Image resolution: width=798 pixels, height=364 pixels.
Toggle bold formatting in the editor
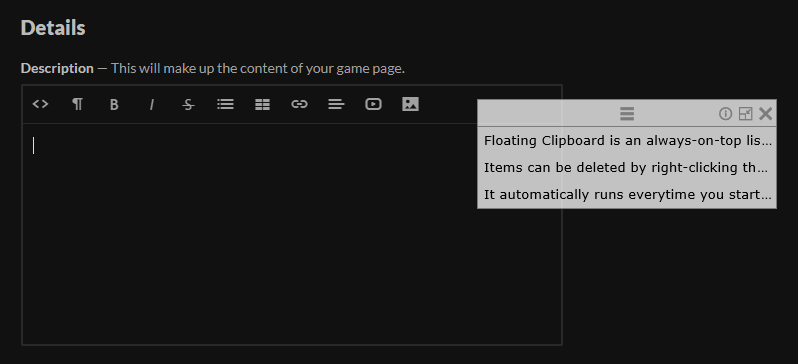pyautogui.click(x=114, y=104)
